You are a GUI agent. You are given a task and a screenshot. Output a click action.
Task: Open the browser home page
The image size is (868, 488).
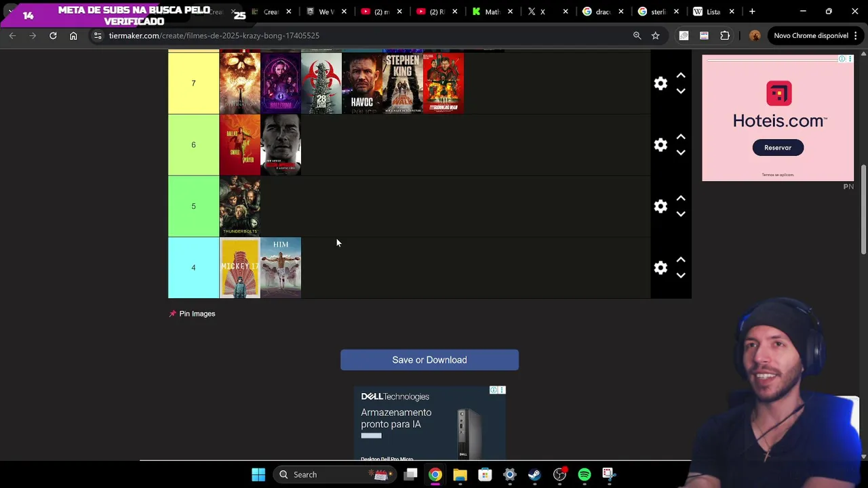tap(73, 35)
